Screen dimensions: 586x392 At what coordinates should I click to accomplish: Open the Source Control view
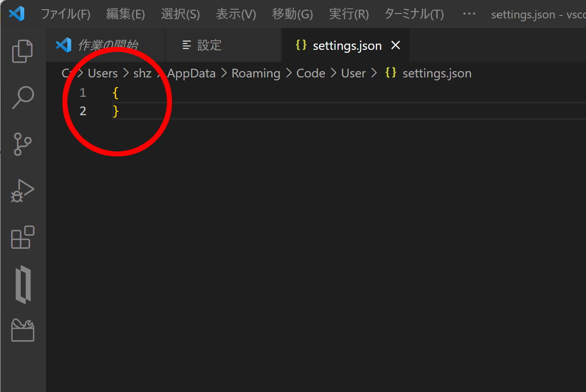pyautogui.click(x=22, y=144)
